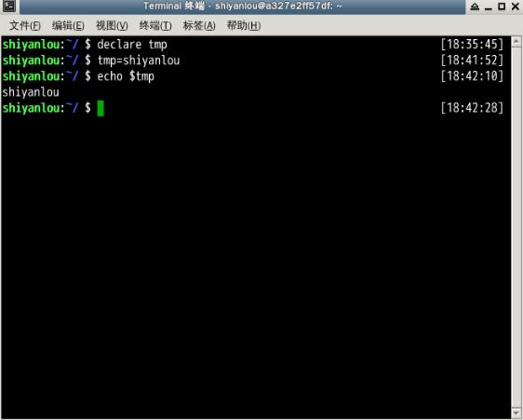Open the 文件(F) menu

[25, 25]
